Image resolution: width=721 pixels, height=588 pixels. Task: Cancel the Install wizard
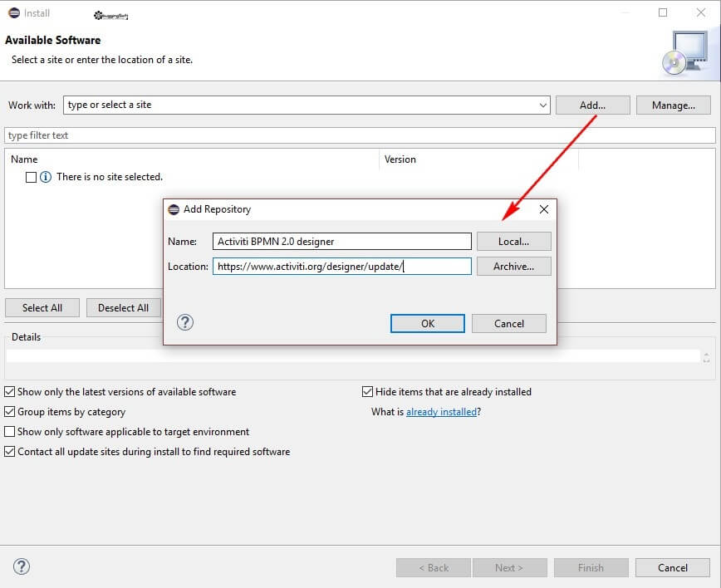pyautogui.click(x=673, y=568)
